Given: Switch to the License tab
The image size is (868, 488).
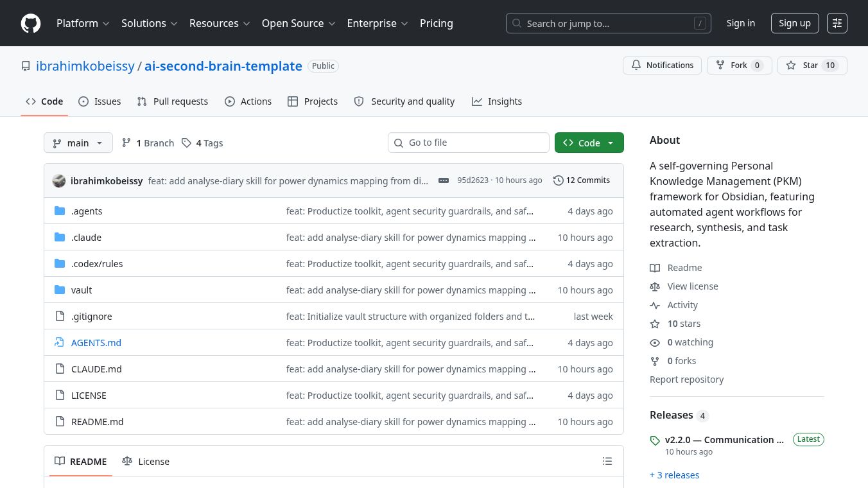Looking at the screenshot, I should [x=146, y=461].
